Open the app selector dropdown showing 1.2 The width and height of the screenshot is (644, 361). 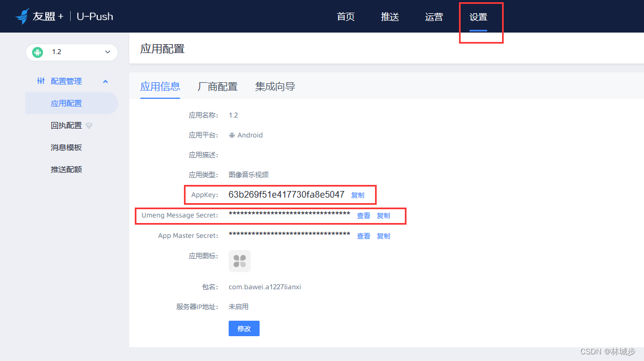(72, 52)
